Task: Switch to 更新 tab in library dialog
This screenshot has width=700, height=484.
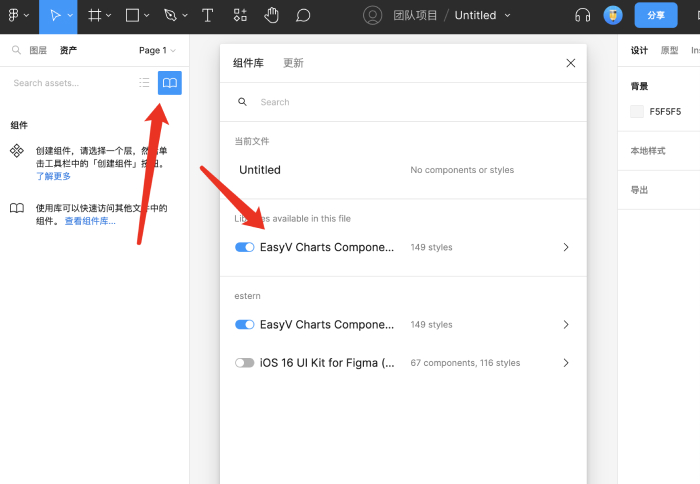Action: pyautogui.click(x=293, y=63)
